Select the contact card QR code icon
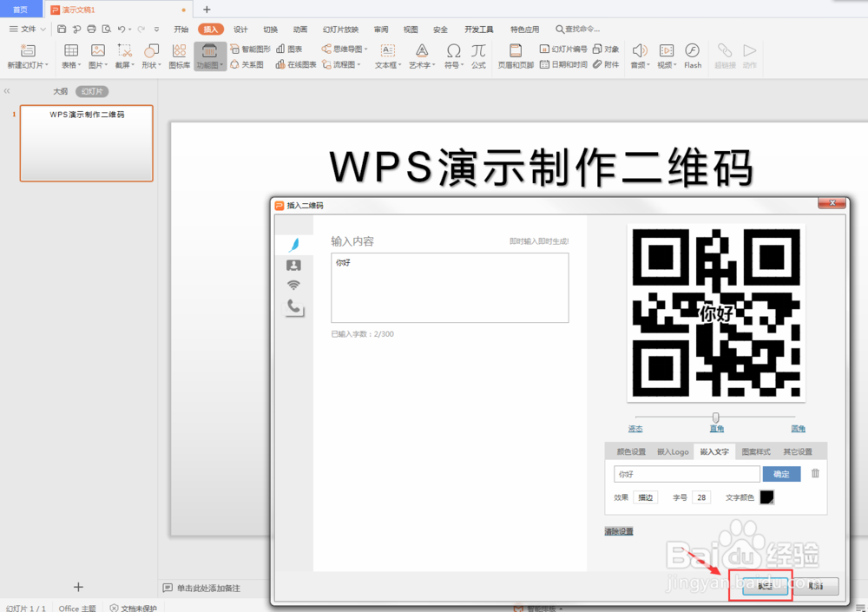This screenshot has width=868, height=612. point(295,266)
